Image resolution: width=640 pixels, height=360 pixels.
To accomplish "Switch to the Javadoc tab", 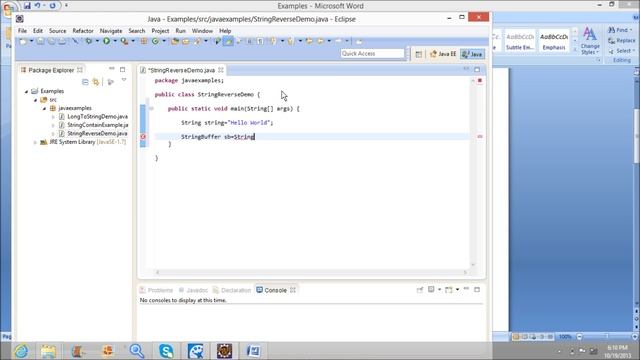I will (x=193, y=290).
